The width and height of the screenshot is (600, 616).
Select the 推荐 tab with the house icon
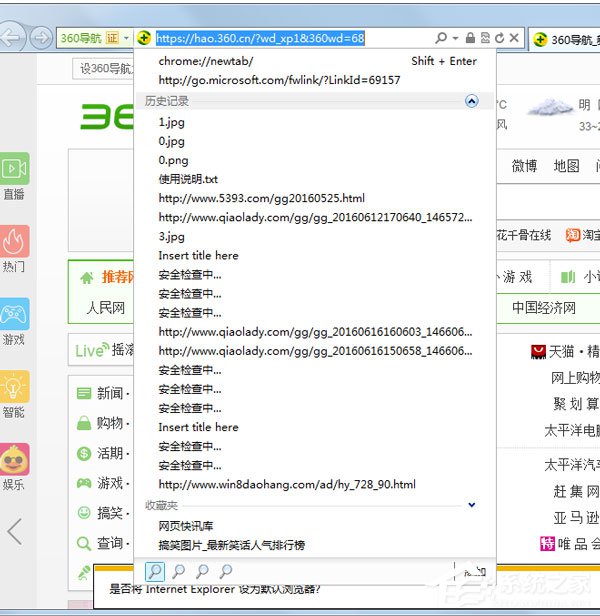tap(106, 277)
